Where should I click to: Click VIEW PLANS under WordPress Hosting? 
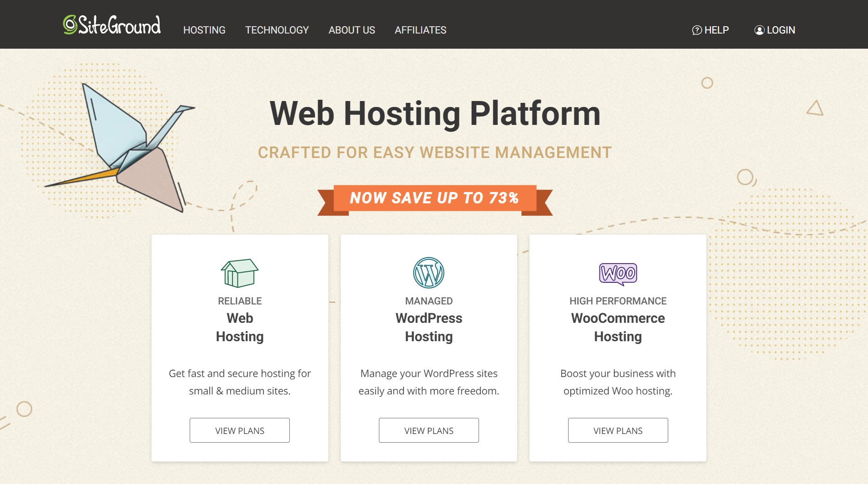[x=428, y=430]
